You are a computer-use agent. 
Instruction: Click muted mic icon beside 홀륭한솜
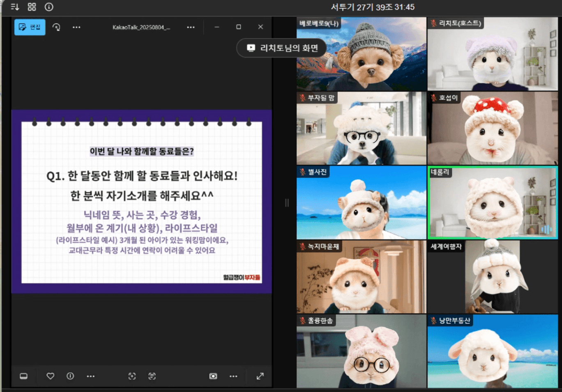click(303, 321)
